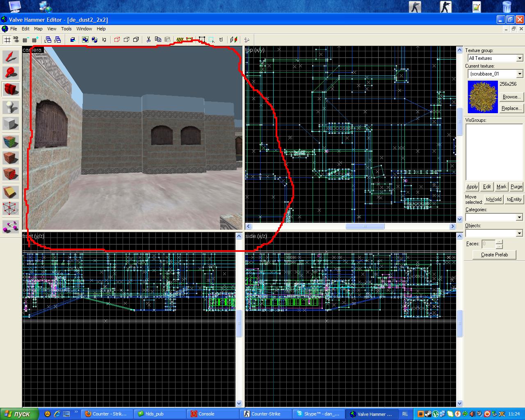Switch to the Skype taskbar window
This screenshot has height=420, width=525.
pos(318,414)
